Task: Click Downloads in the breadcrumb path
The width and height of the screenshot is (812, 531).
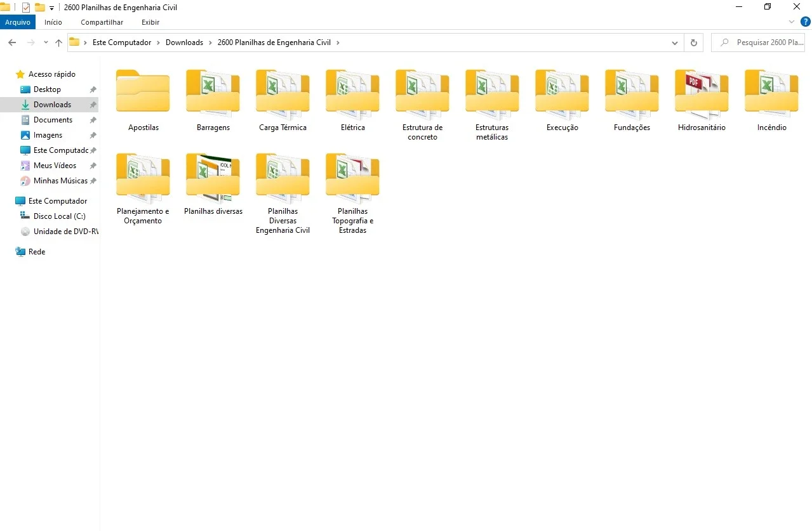Action: click(184, 43)
